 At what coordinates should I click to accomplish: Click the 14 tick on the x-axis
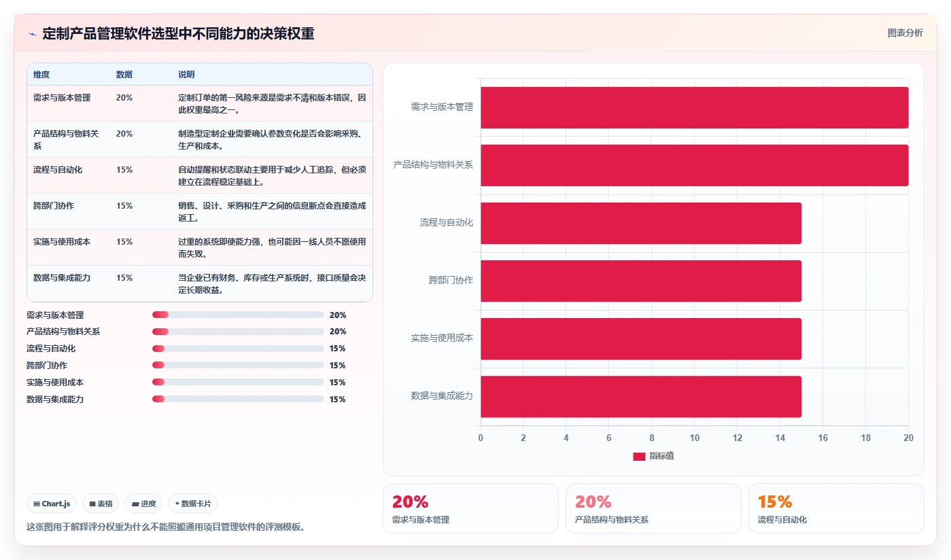tap(780, 438)
